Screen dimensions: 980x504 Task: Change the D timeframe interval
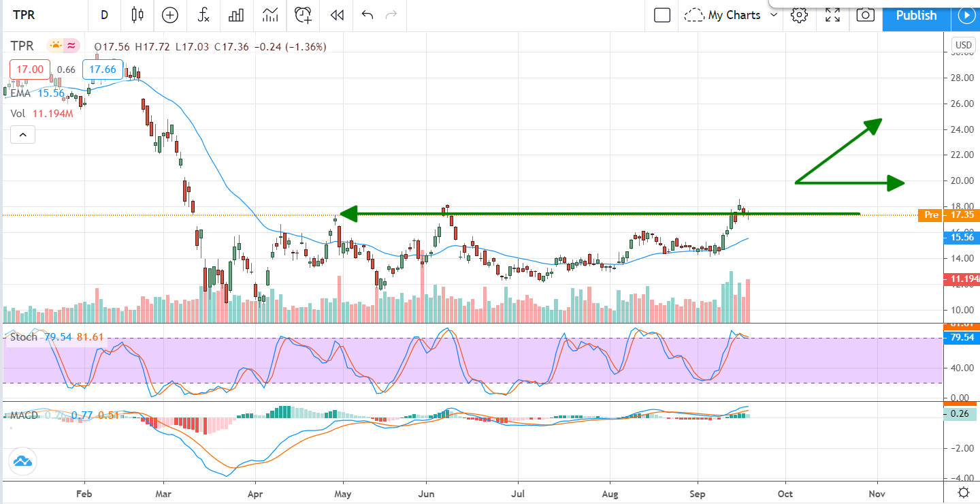coord(104,15)
